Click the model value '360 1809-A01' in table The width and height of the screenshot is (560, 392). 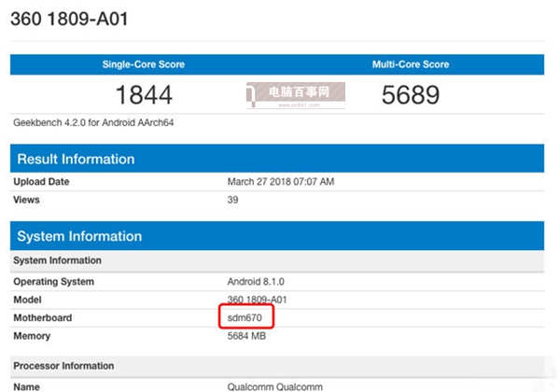coord(258,300)
